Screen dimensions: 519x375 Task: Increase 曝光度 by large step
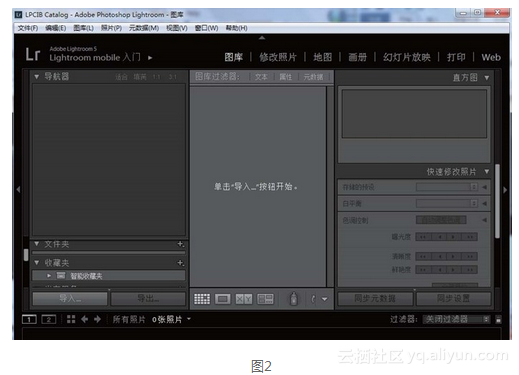470,237
